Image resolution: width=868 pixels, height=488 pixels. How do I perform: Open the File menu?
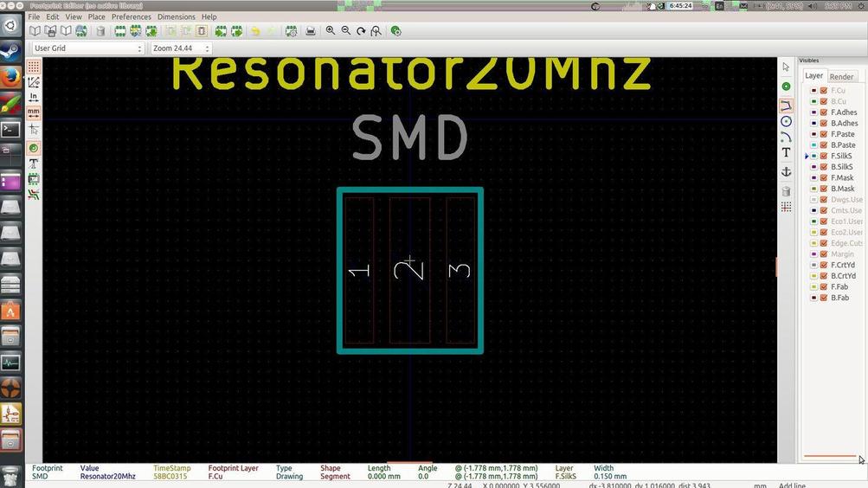34,16
